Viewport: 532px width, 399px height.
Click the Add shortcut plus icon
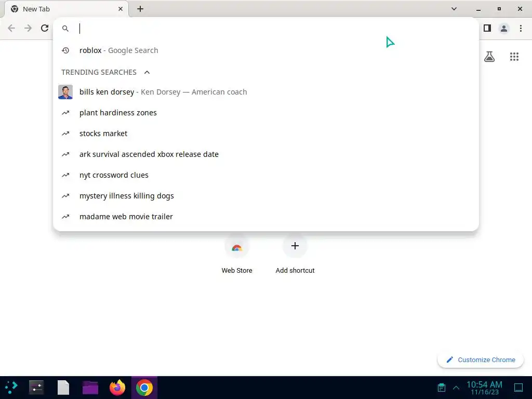[295, 246]
